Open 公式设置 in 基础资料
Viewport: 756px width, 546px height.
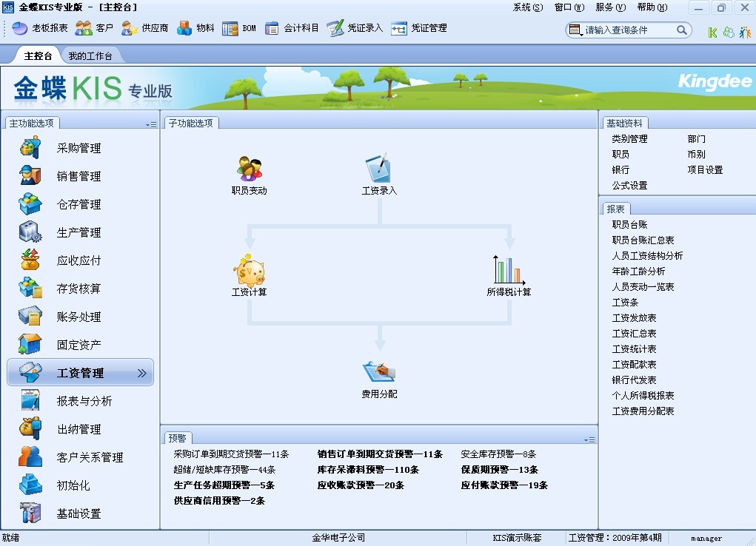[x=629, y=185]
